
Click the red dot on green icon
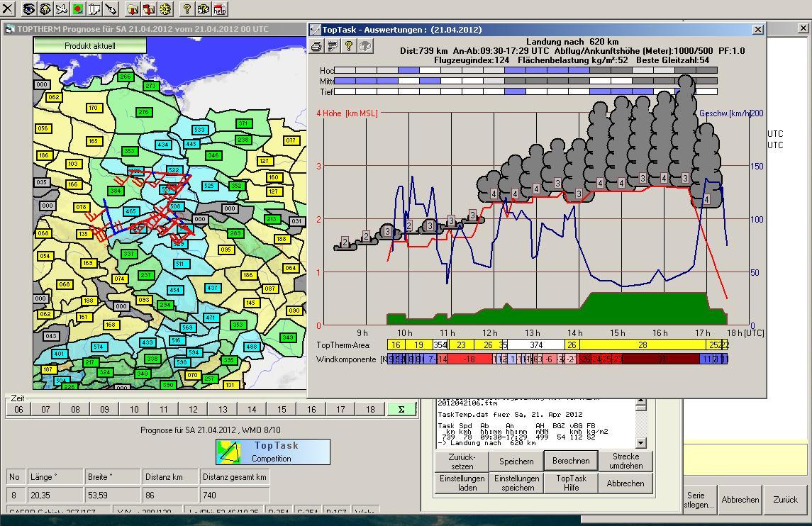tap(78, 9)
